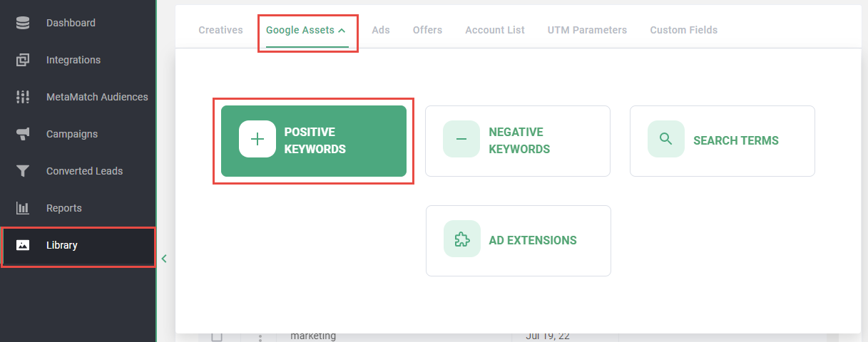
Task: Go to the UTM Parameters tab
Action: point(587,30)
